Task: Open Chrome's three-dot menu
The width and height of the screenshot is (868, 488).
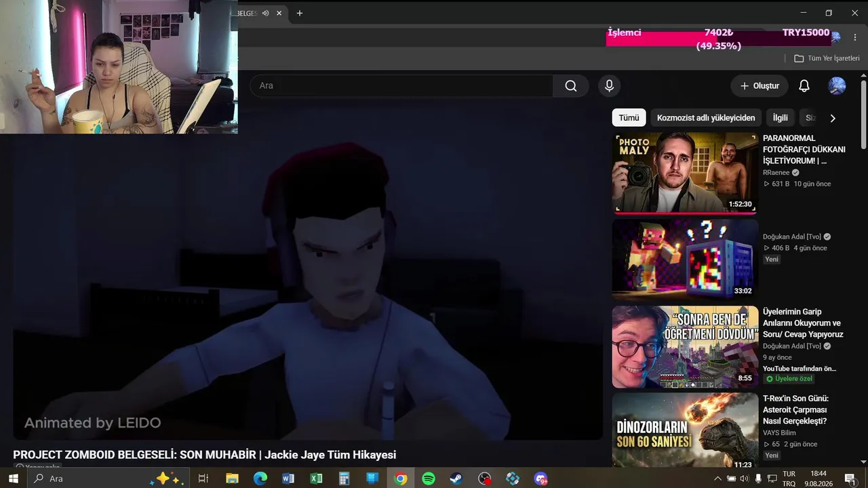Action: [x=855, y=37]
